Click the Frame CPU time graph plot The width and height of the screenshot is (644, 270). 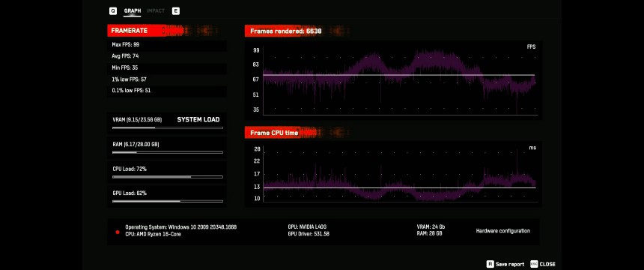tap(400, 174)
